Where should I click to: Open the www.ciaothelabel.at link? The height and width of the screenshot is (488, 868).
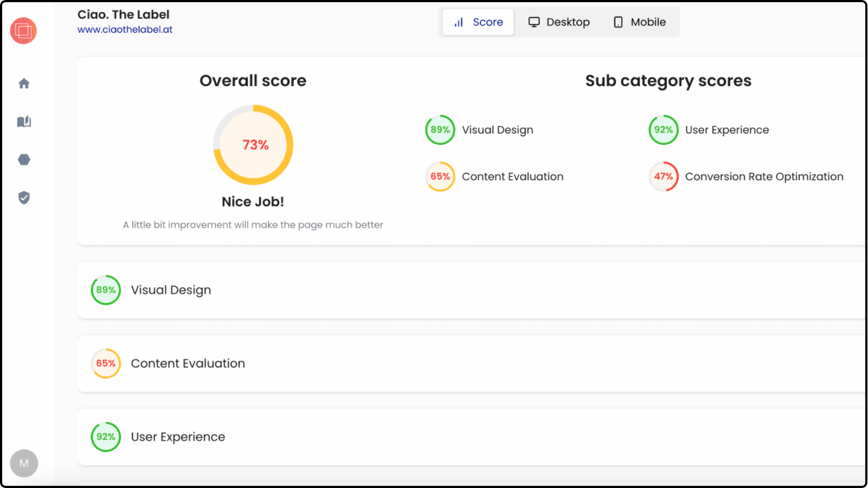[125, 30]
